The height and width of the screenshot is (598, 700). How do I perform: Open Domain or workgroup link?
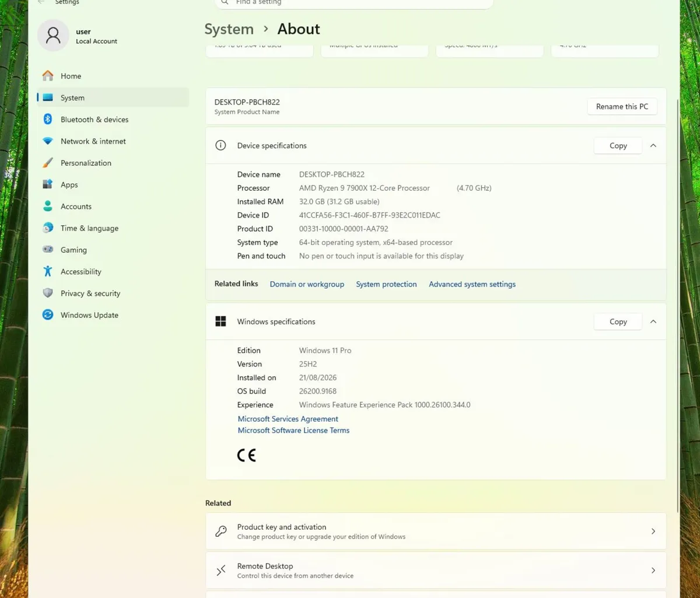(x=307, y=284)
